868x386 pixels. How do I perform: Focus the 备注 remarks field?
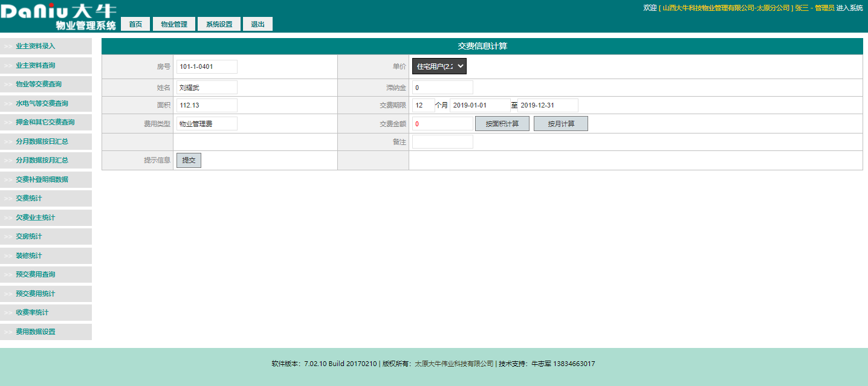click(x=442, y=142)
